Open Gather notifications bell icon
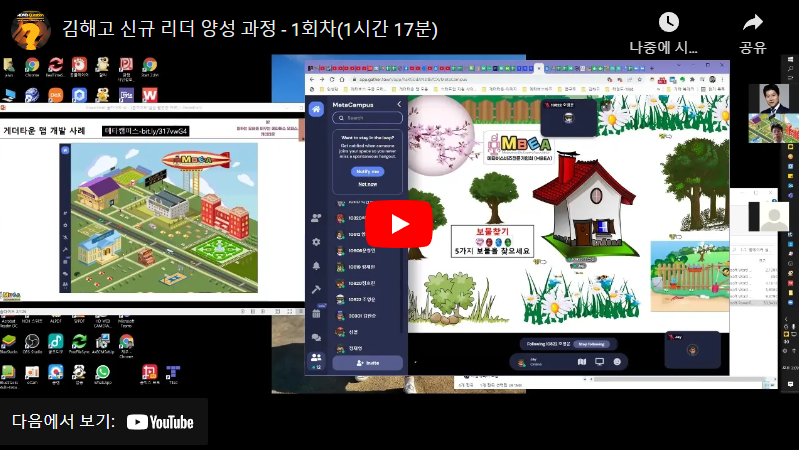The height and width of the screenshot is (451, 800). (x=316, y=265)
